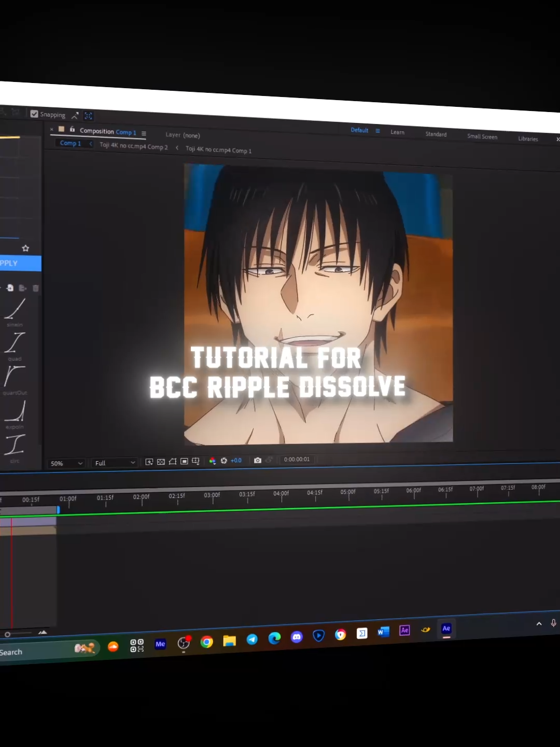Launch Discord from the taskbar
This screenshot has height=747, width=560.
click(x=297, y=637)
